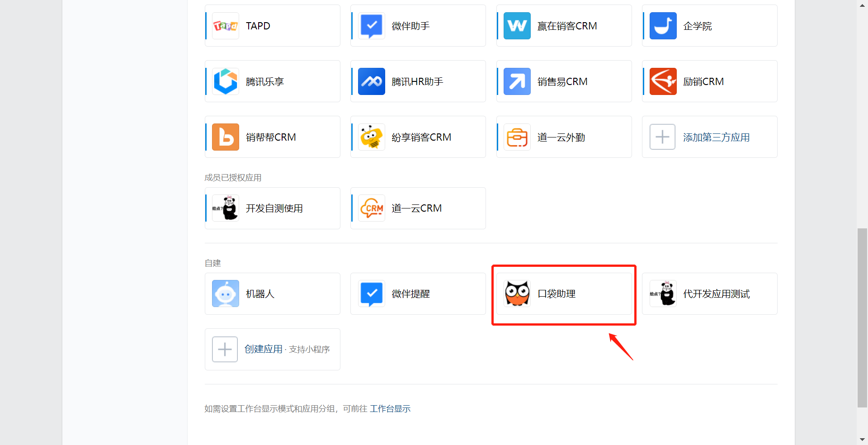Click the 添加第三方应用 link
Image resolution: width=868 pixels, height=445 pixels.
tap(717, 137)
